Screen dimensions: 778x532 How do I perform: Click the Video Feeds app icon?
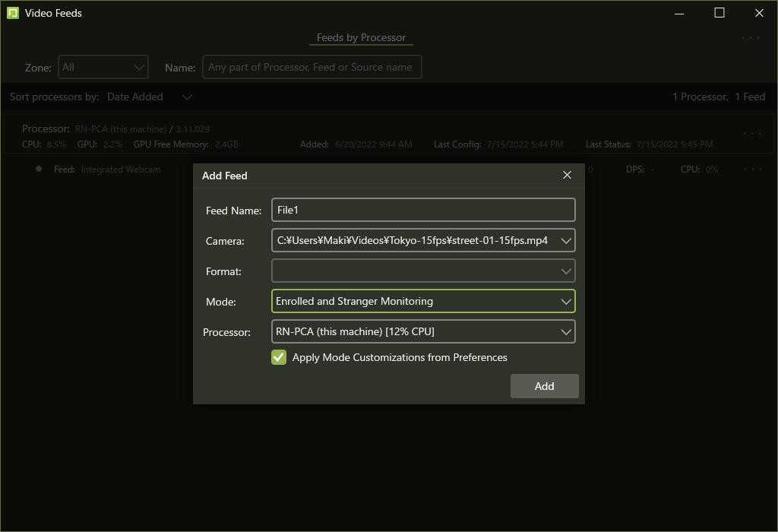click(x=13, y=13)
